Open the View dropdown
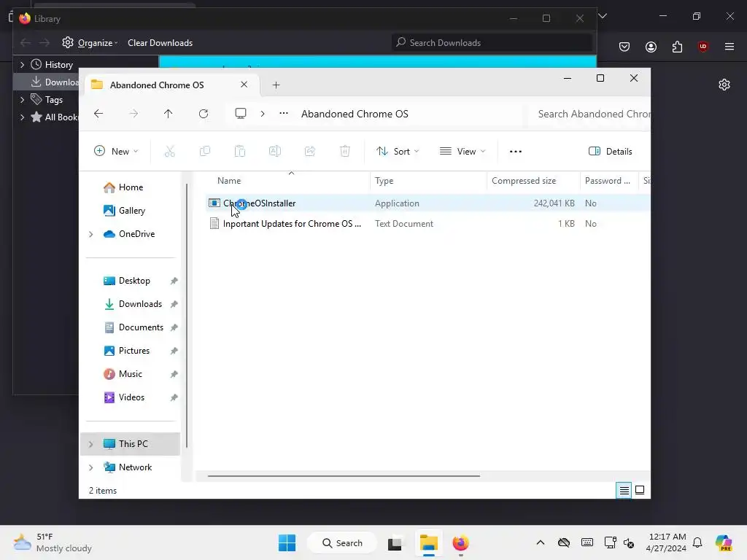Screen dimensions: 747x560 462,152
